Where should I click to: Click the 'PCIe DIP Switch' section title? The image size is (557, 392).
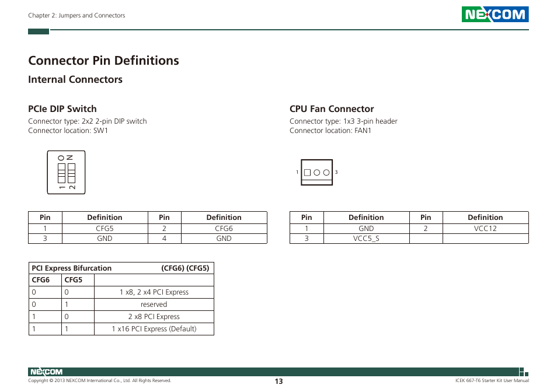coord(62,109)
